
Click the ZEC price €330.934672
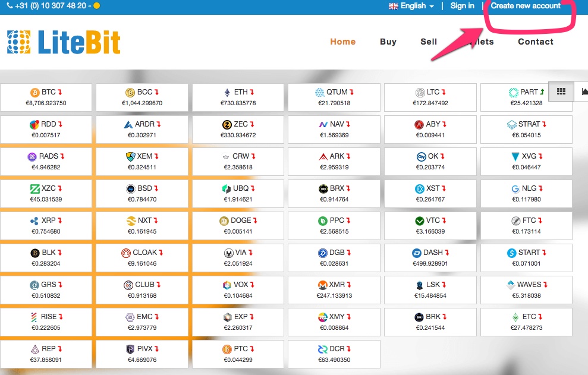tap(238, 135)
